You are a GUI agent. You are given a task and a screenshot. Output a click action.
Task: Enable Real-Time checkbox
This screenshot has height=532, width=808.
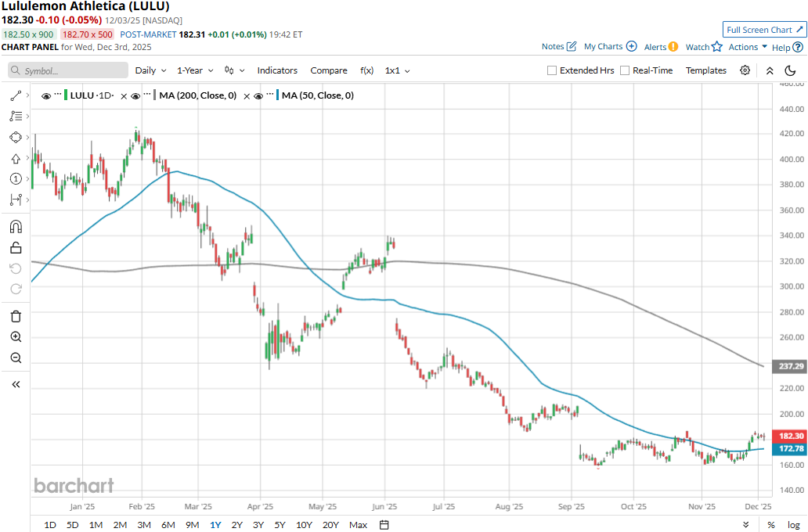pyautogui.click(x=625, y=70)
